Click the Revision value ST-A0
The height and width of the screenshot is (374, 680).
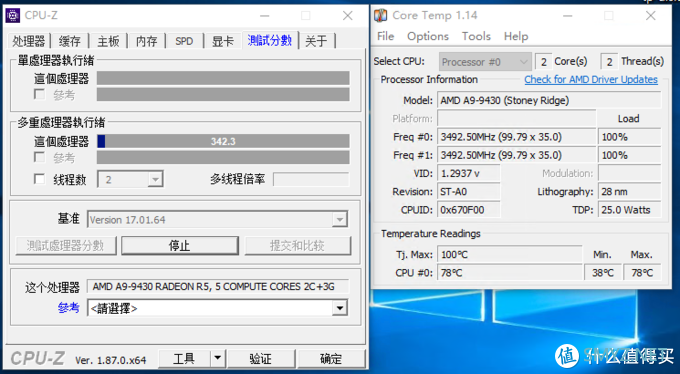[x=468, y=192]
